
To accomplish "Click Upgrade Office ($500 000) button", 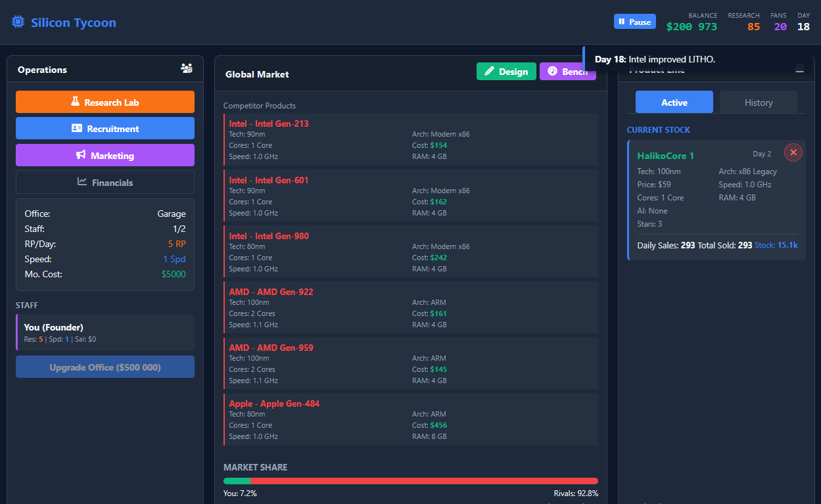I will [105, 367].
